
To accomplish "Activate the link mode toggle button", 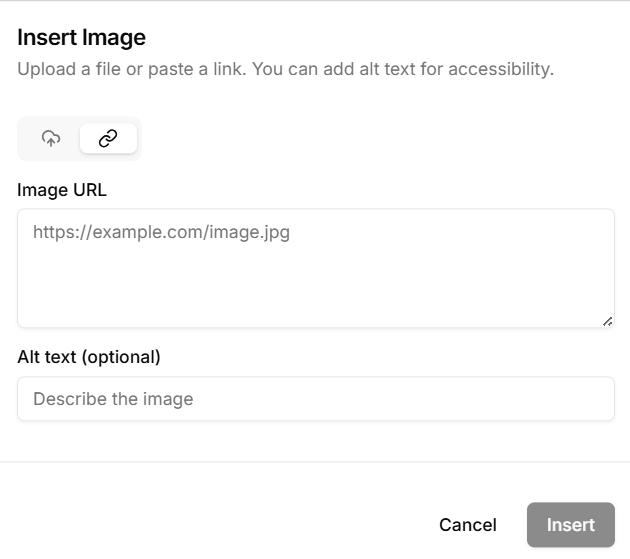I will coord(108,139).
